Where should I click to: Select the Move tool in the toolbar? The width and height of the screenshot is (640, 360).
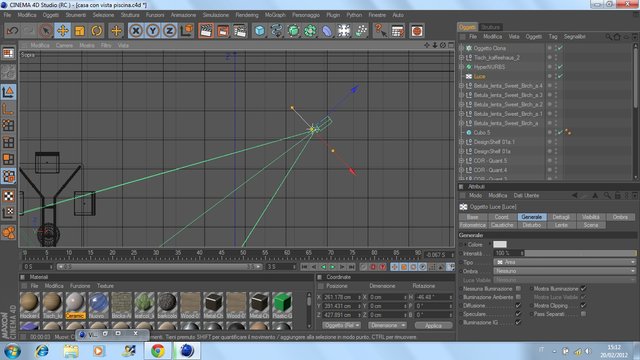click(62, 31)
